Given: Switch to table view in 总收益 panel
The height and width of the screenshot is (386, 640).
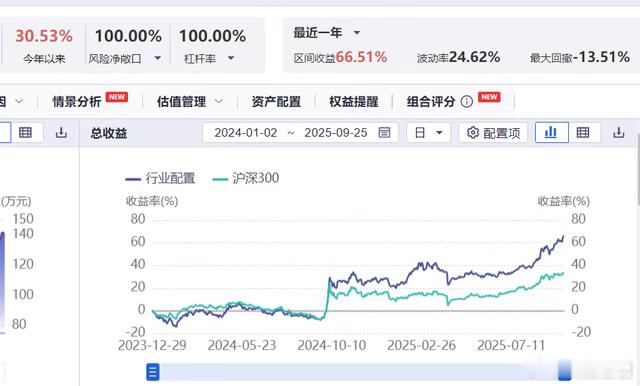Looking at the screenshot, I should [x=583, y=132].
